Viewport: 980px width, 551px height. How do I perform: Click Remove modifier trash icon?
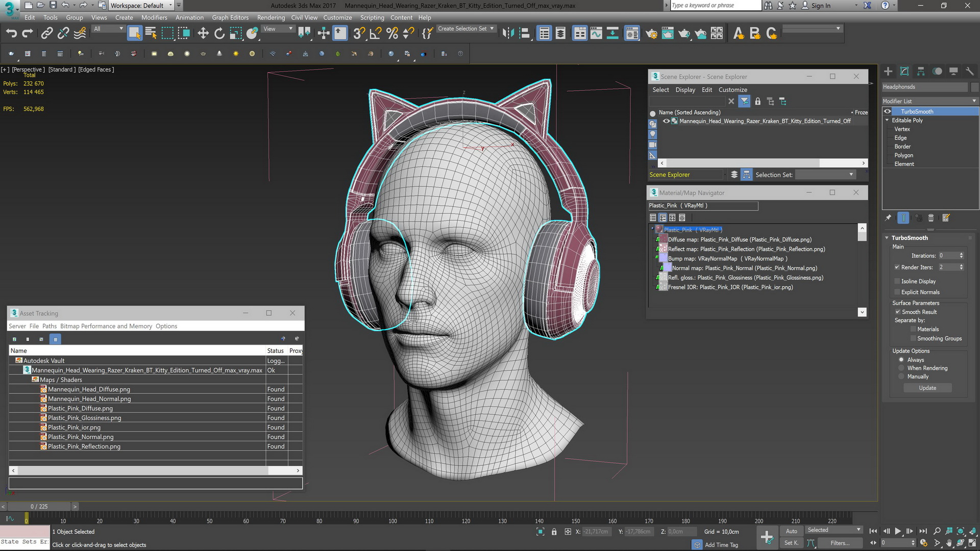pyautogui.click(x=931, y=218)
